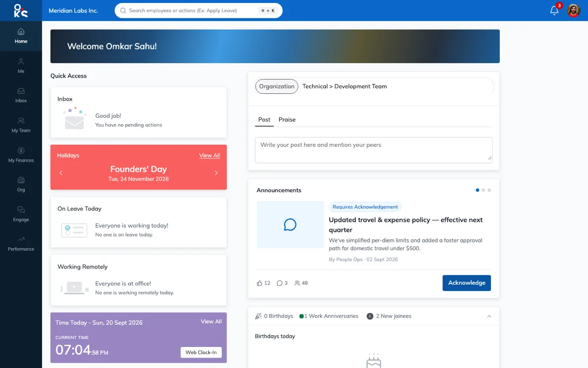The width and height of the screenshot is (588, 368).
Task: Open the Performance section
Action: [x=21, y=244]
